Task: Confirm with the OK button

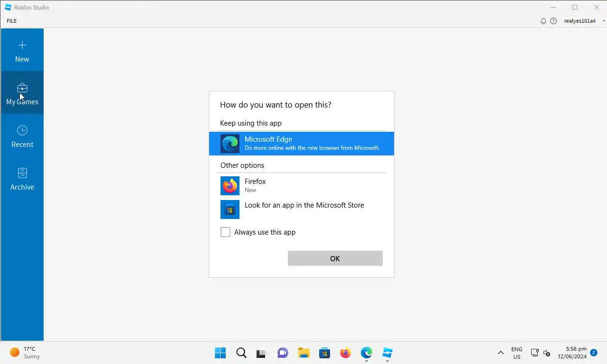Action: pos(335,258)
